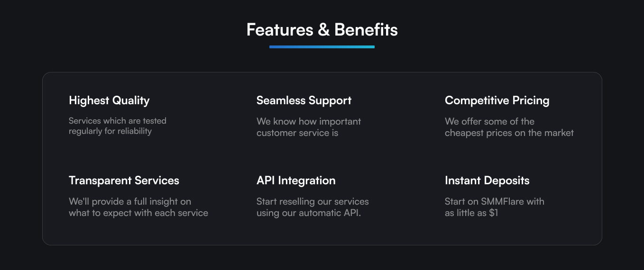Click 'Start on SMMFlare with' text
The height and width of the screenshot is (270, 644).
point(494,201)
